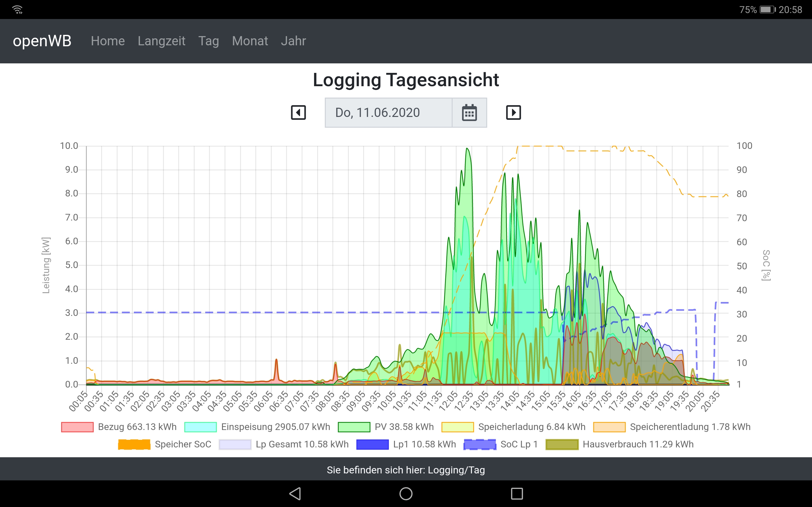Viewport: 812px width, 507px height.
Task: Hide the PV 38.58 kWh series
Action: tap(386, 427)
